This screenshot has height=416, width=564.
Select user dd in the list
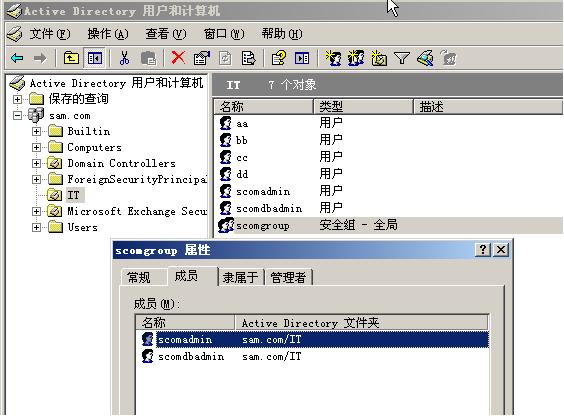point(242,174)
